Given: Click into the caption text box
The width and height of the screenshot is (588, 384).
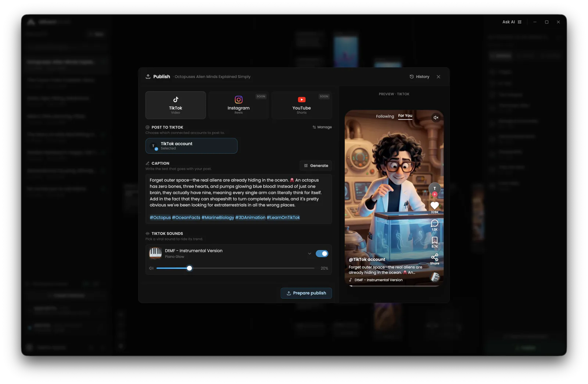Looking at the screenshot, I should pyautogui.click(x=239, y=199).
